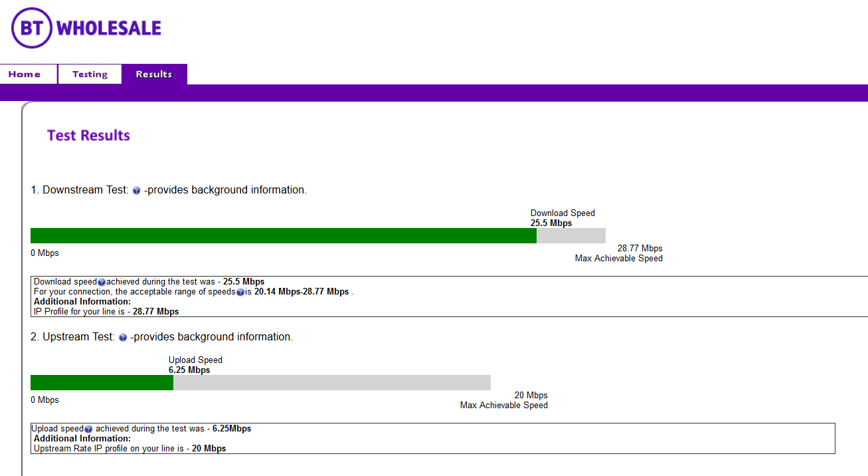Select the Results tab
This screenshot has height=476, width=868.
[154, 74]
